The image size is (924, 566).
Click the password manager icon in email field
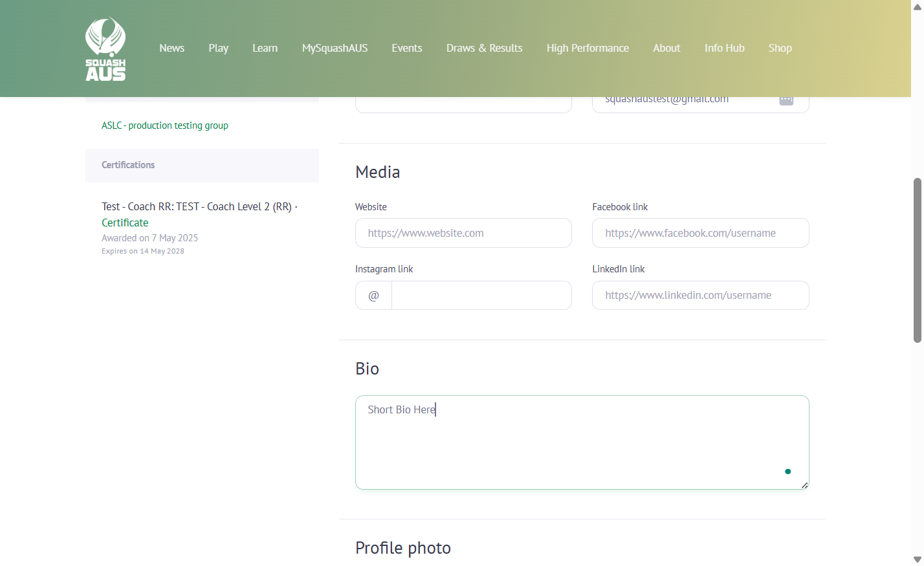(x=786, y=100)
